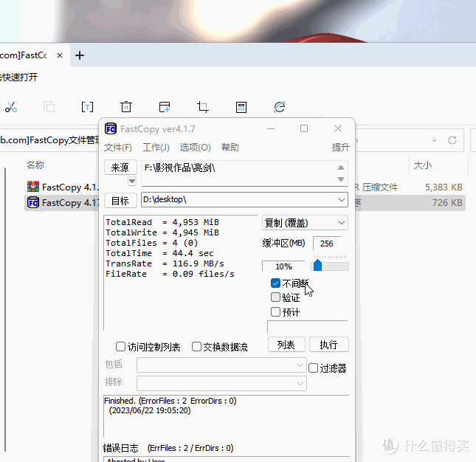Expand the 目标 destination path dropdown

coord(341,200)
